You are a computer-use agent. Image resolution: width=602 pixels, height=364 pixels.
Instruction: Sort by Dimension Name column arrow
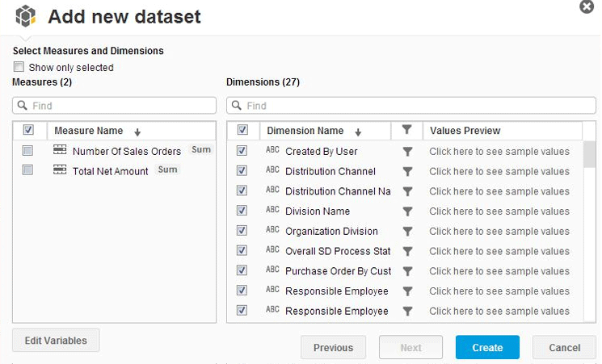coord(358,132)
